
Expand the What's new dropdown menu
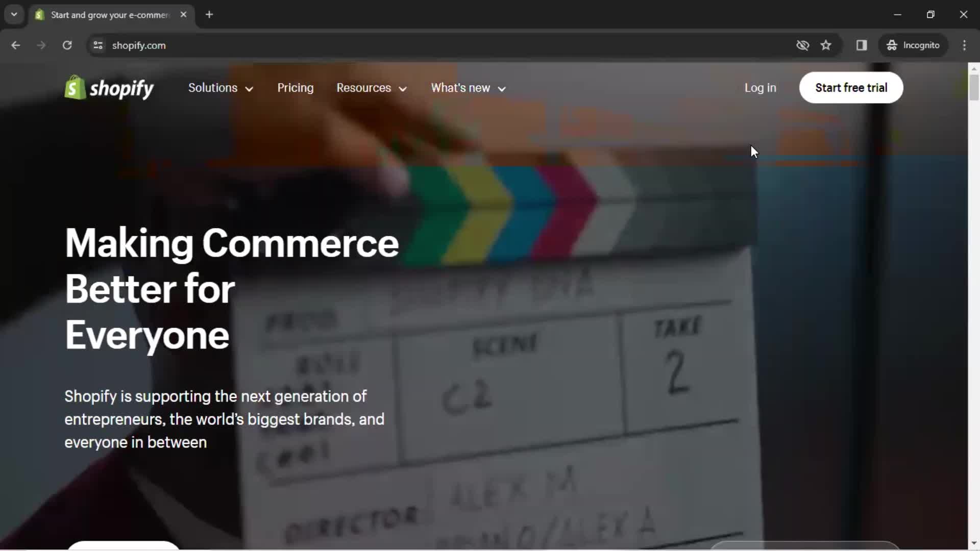[x=469, y=87]
